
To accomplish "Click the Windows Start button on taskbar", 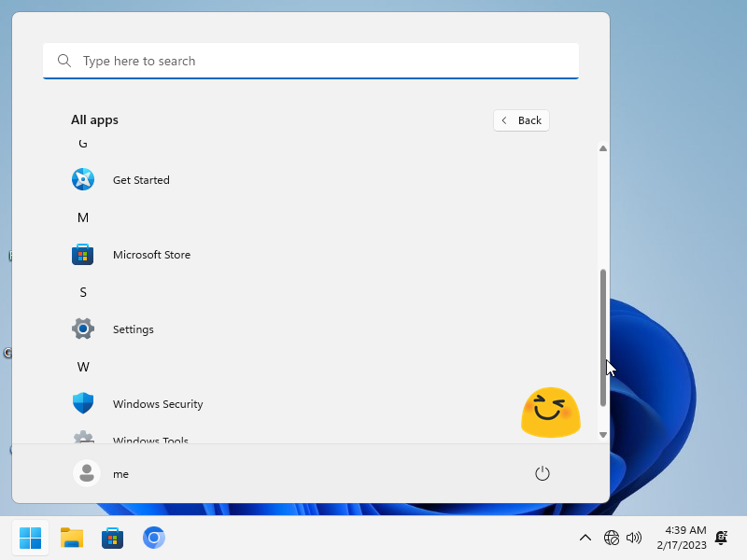I will tap(31, 539).
